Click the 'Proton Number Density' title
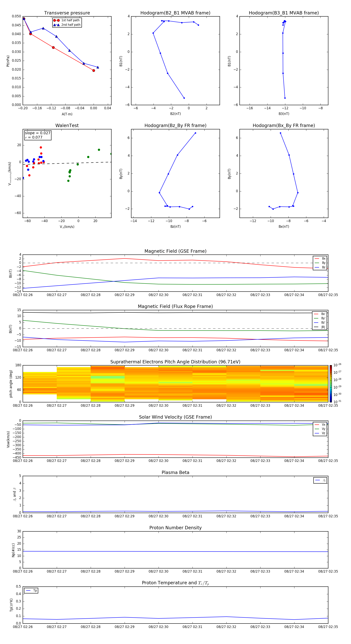The width and height of the screenshot is (351, 644). click(175, 528)
